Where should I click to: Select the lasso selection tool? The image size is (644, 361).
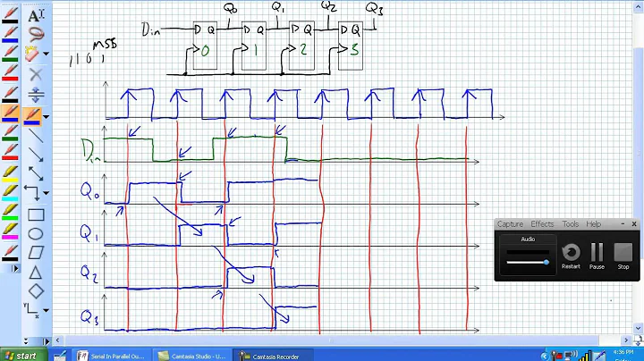[x=36, y=34]
